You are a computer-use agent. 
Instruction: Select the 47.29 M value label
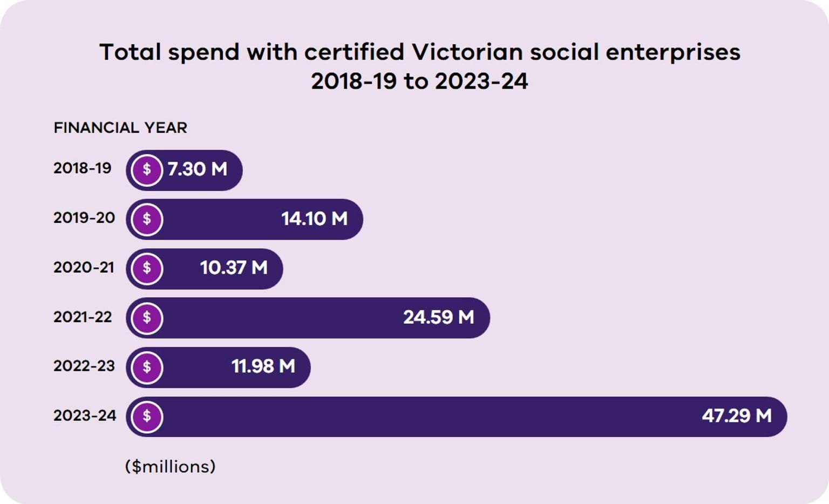737,416
